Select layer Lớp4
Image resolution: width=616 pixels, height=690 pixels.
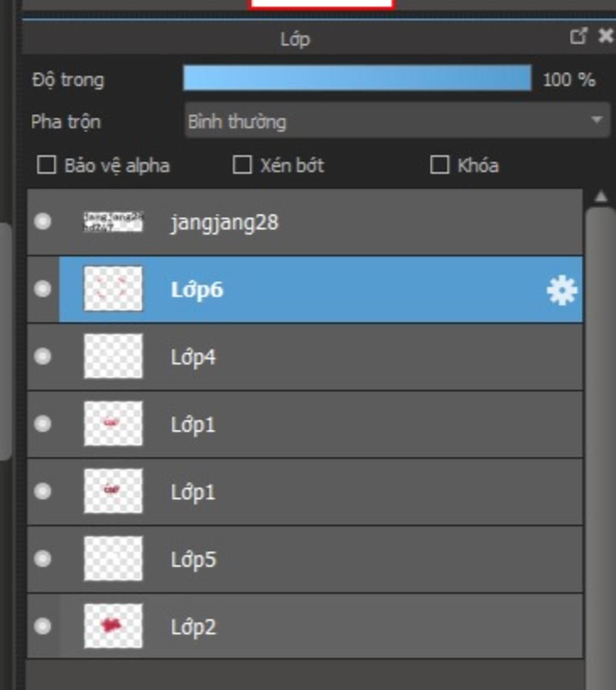(305, 357)
